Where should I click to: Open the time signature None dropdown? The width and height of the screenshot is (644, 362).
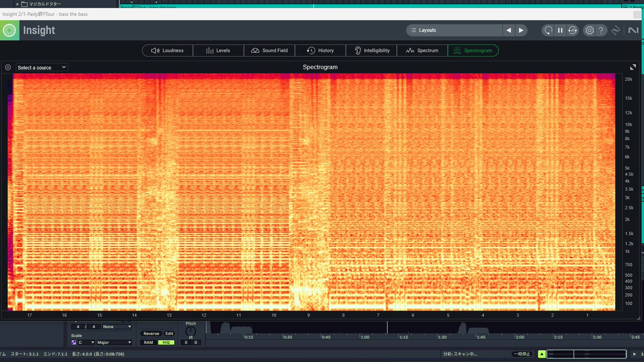(x=116, y=327)
